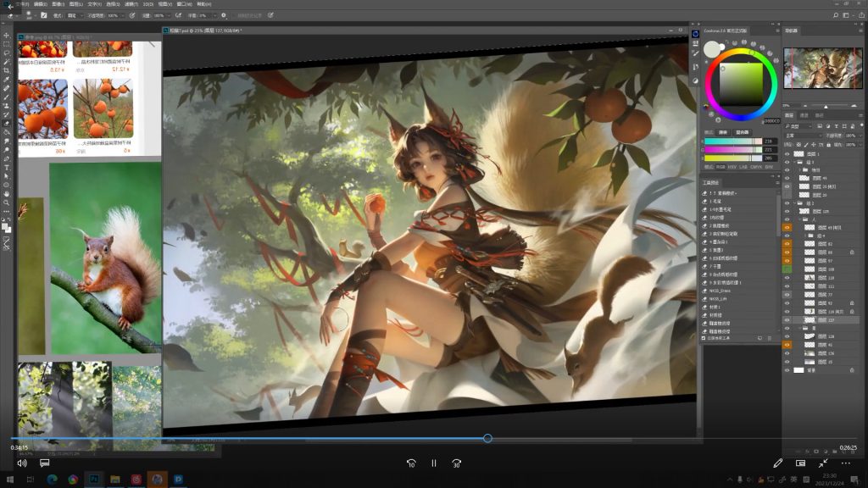Select the Move tool in the toolbar
Screen dimensions: 868x488
coord(7,35)
